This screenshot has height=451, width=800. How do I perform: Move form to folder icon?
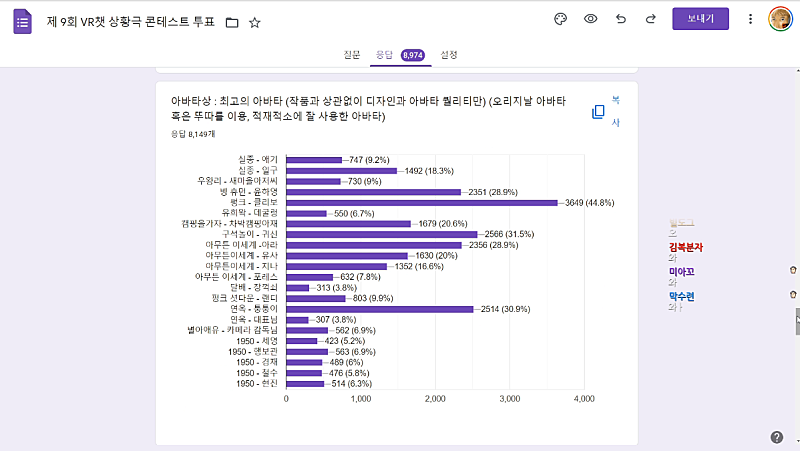(232, 22)
